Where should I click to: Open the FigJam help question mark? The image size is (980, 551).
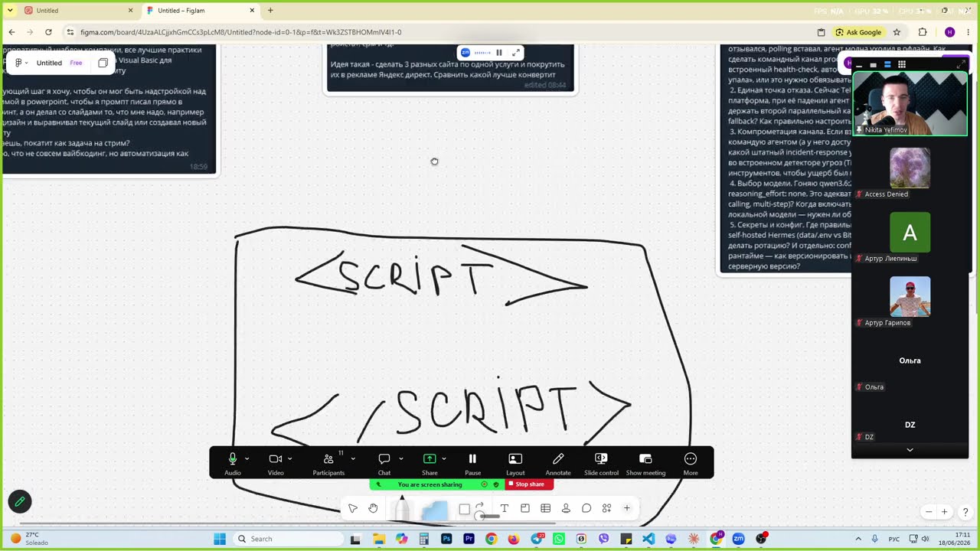(965, 512)
